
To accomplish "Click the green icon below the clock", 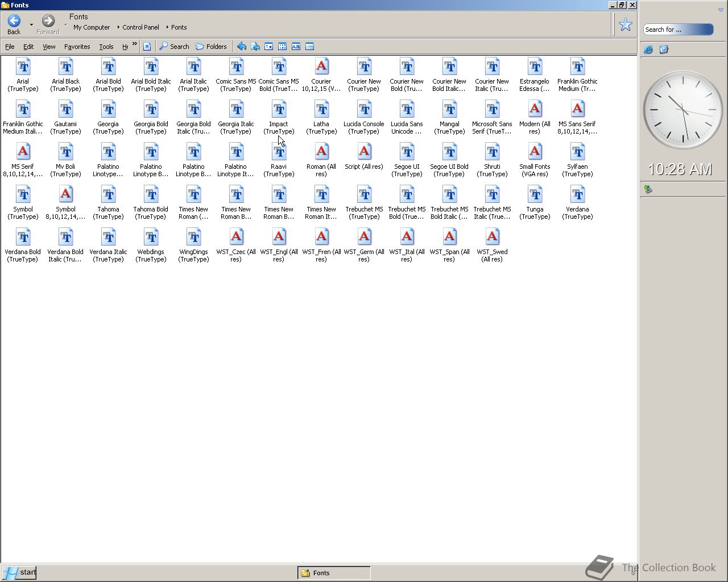I will [x=648, y=189].
